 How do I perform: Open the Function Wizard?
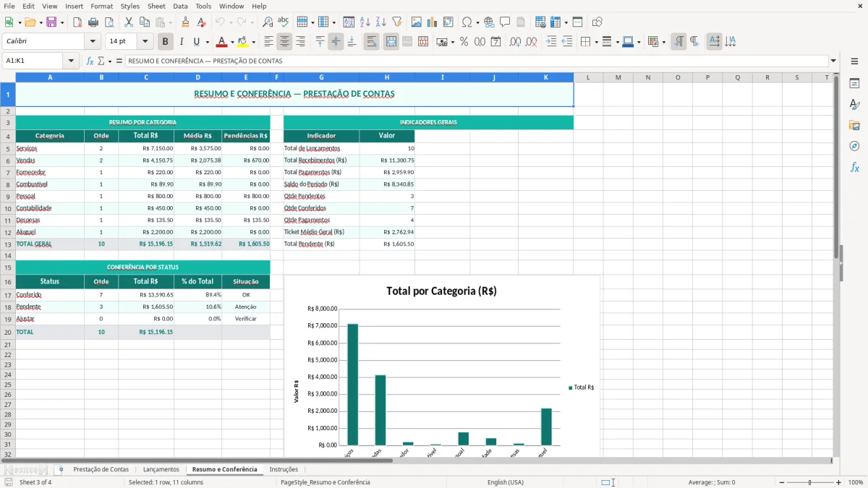pos(90,61)
